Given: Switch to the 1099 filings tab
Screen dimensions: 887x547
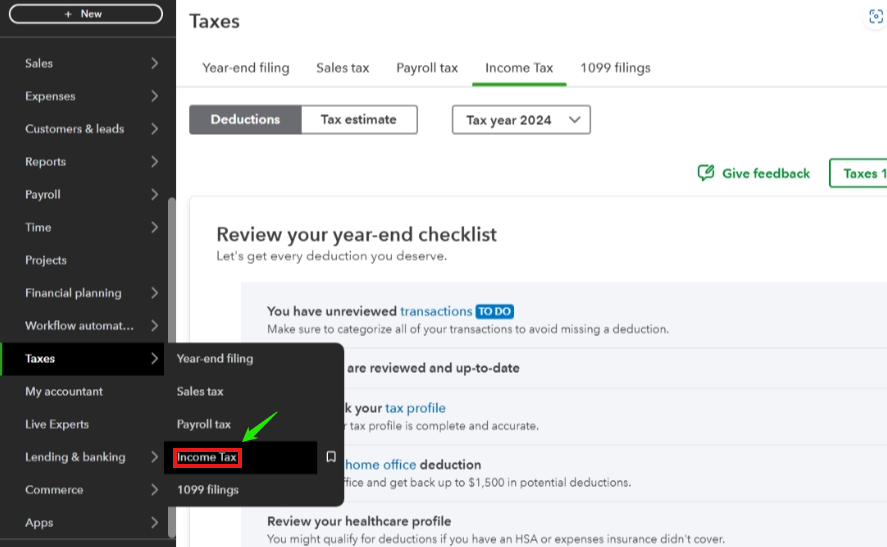Looking at the screenshot, I should pyautogui.click(x=615, y=68).
